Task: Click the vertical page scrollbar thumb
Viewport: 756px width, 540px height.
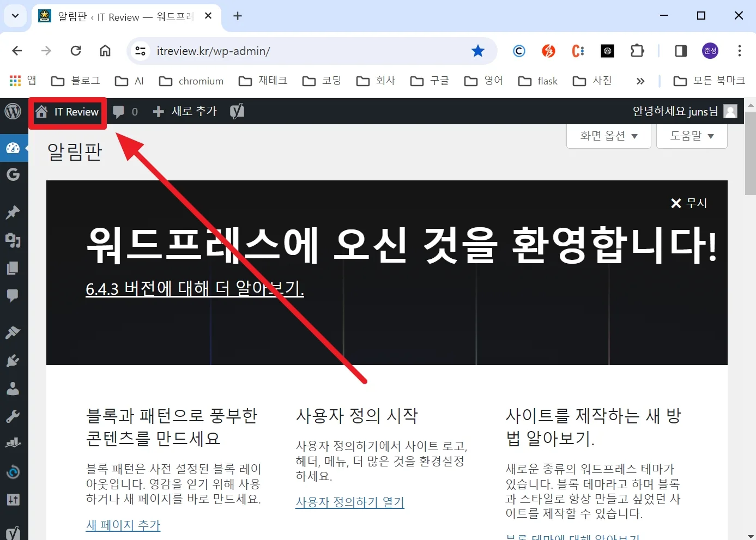Action: point(750,153)
